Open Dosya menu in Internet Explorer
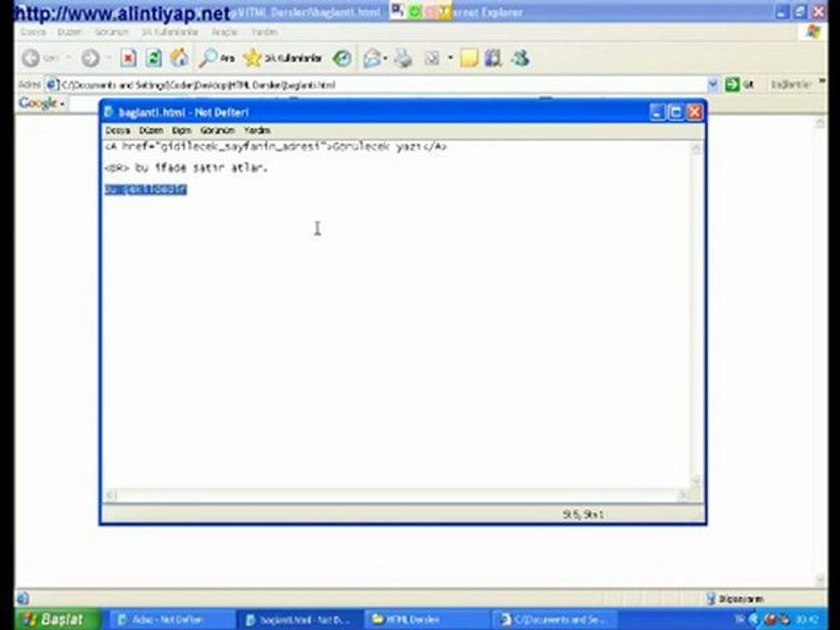Screen dimensions: 840x630 click(33, 32)
